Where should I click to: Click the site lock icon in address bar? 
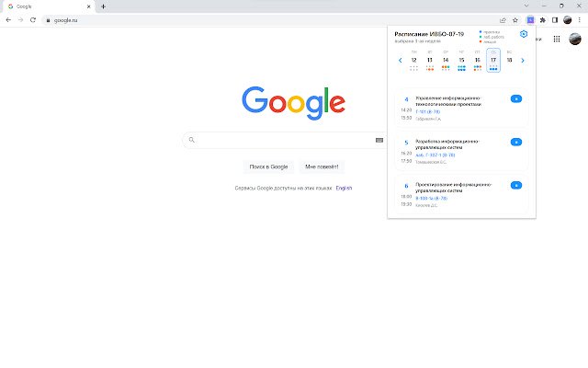point(48,20)
